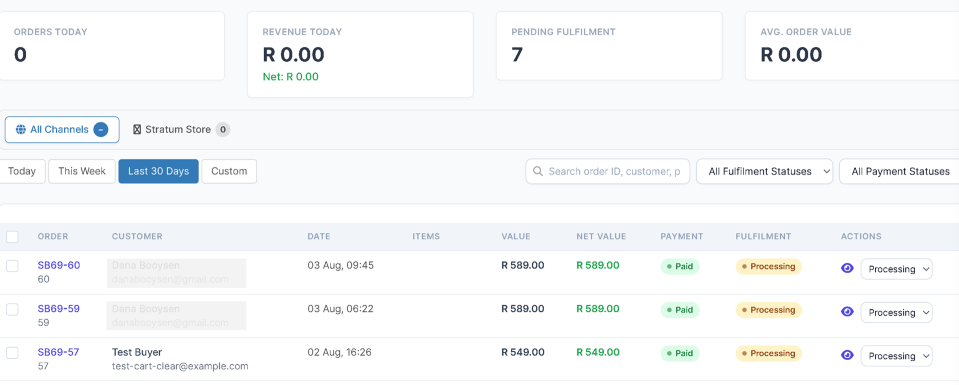959x385 pixels.
Task: Click the date 03 Aug, 06:22
Action: tap(340, 308)
